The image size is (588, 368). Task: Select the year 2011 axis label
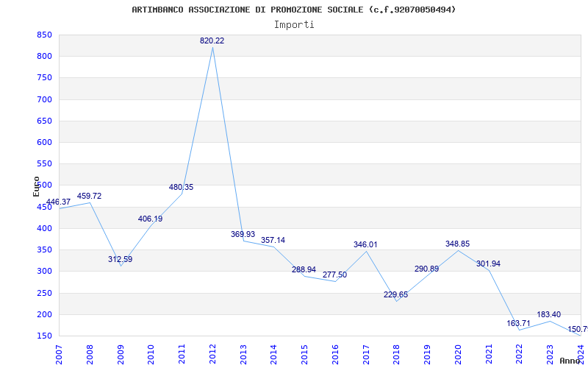(x=182, y=355)
